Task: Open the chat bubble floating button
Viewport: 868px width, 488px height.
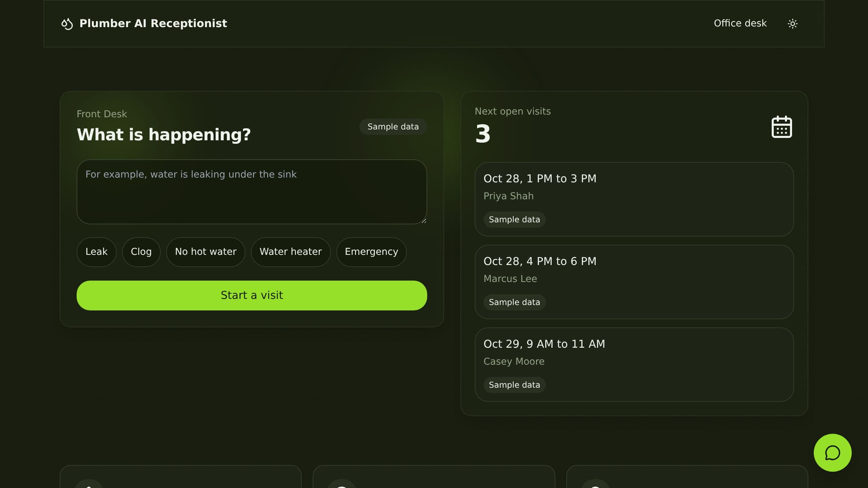Action: tap(832, 453)
